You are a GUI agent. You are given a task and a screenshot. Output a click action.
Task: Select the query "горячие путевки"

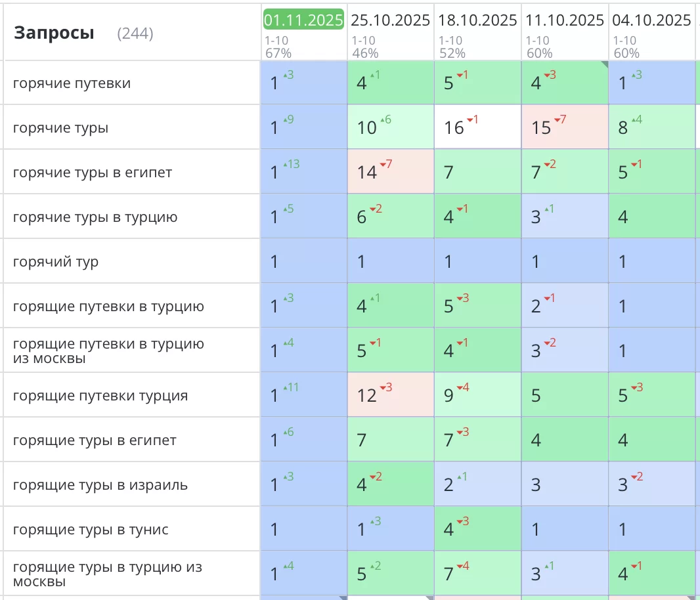(72, 83)
